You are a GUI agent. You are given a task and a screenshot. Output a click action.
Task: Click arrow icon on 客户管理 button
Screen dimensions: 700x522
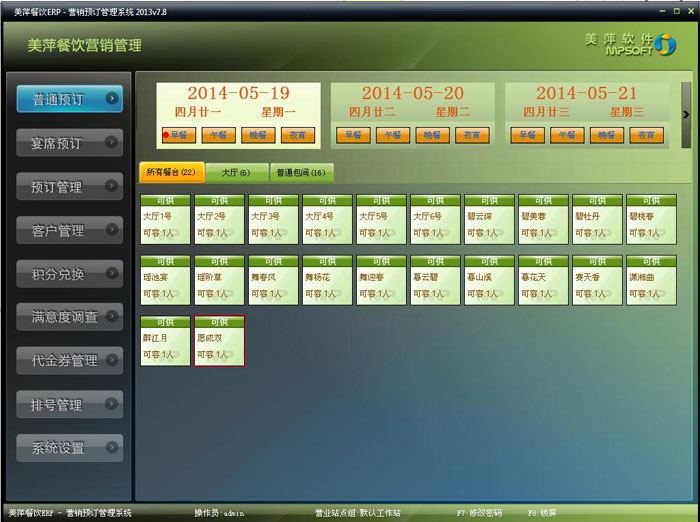tap(112, 230)
